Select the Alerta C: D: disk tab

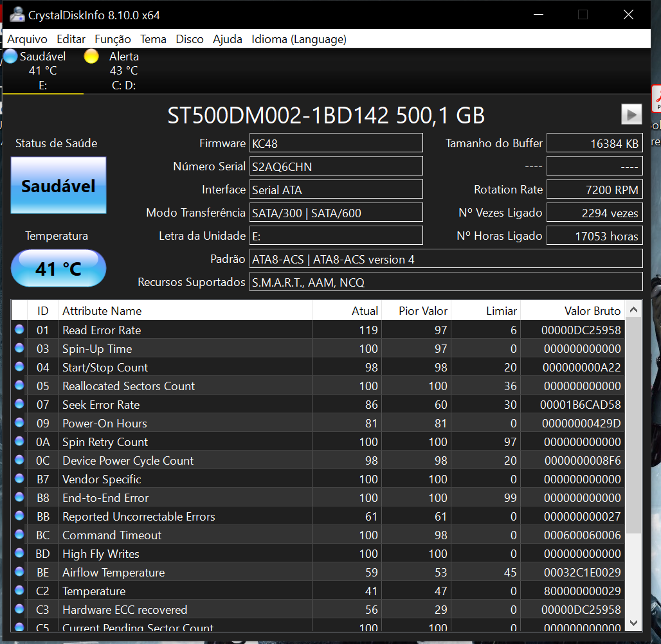[123, 71]
